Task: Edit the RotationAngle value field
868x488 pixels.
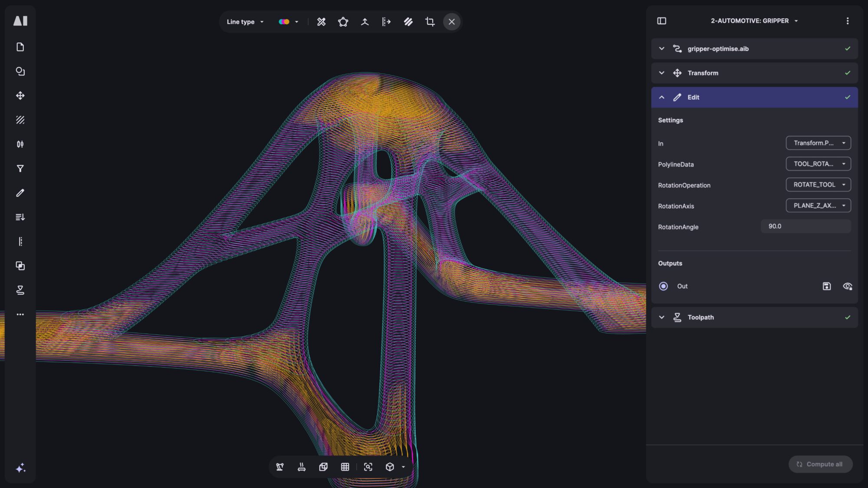Action: click(x=806, y=226)
